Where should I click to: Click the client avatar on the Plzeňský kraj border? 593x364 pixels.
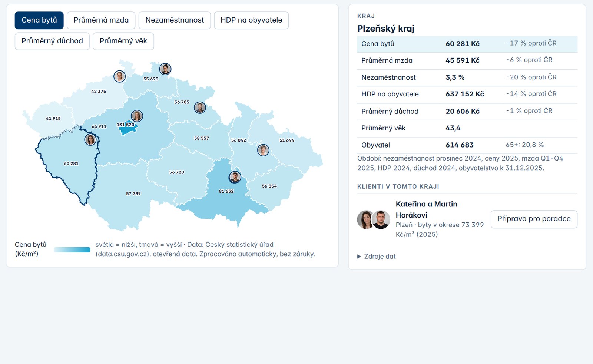coord(90,139)
